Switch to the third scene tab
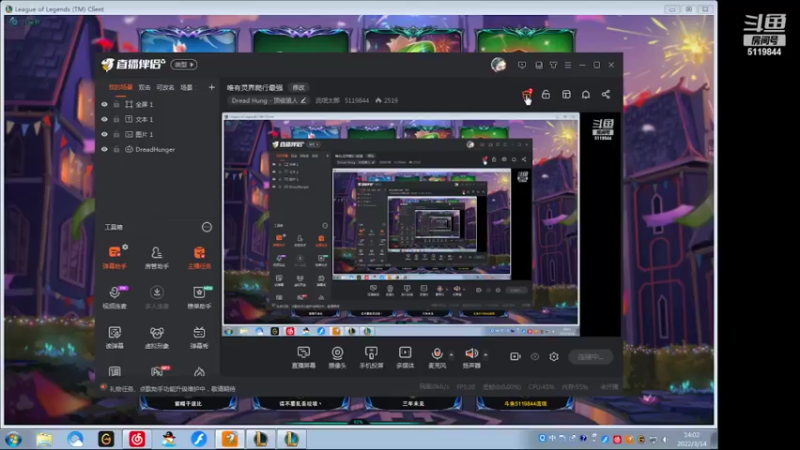The width and height of the screenshot is (800, 450). [165, 88]
